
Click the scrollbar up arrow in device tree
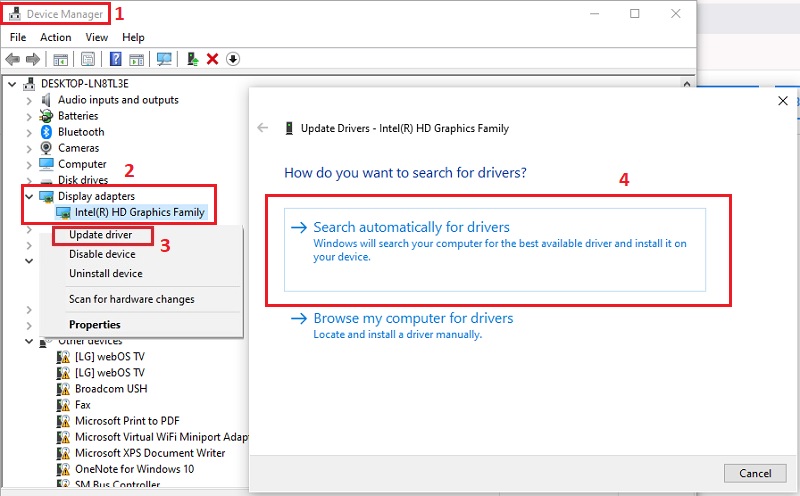[x=687, y=84]
